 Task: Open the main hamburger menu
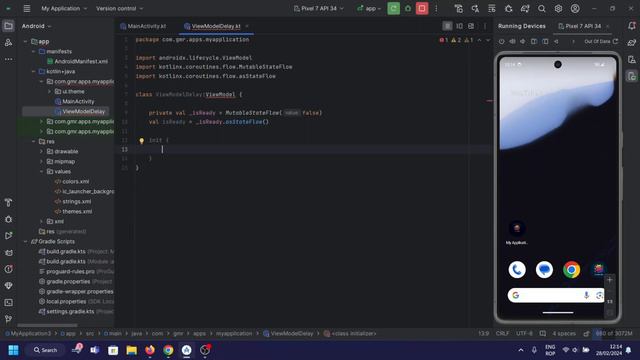27,8
